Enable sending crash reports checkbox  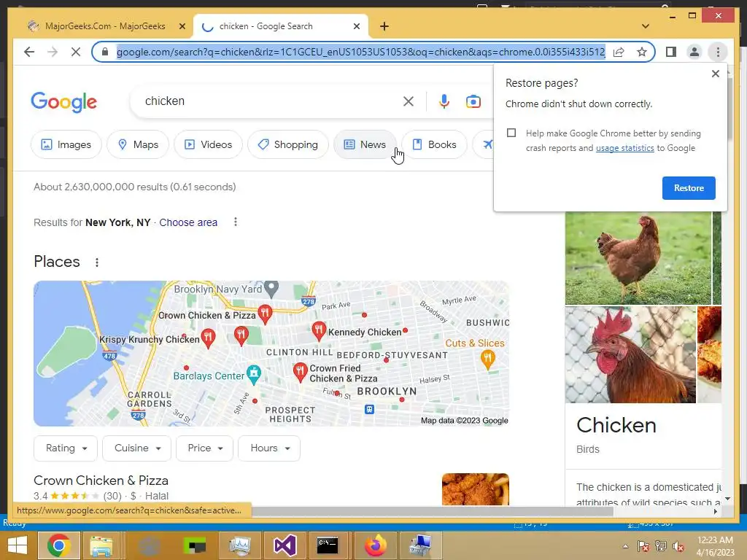pos(511,133)
